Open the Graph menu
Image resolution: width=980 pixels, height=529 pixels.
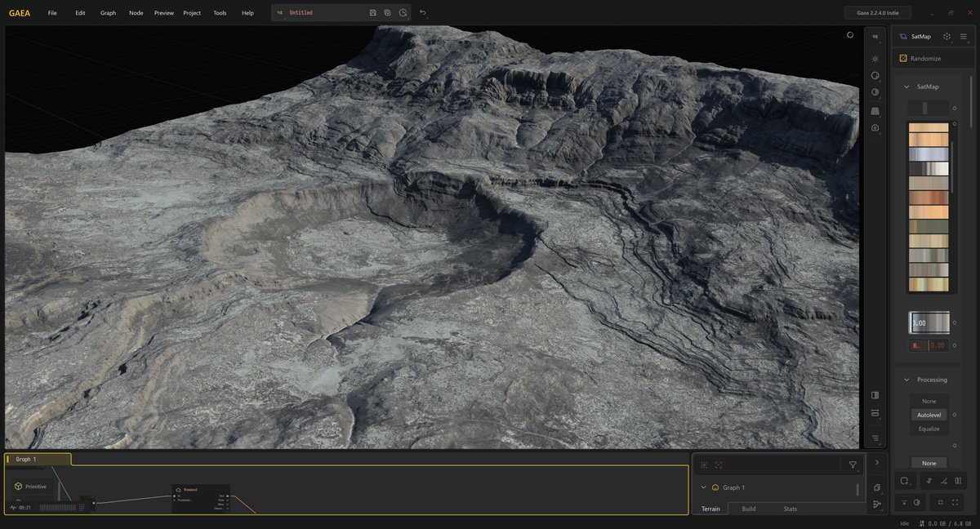point(108,13)
